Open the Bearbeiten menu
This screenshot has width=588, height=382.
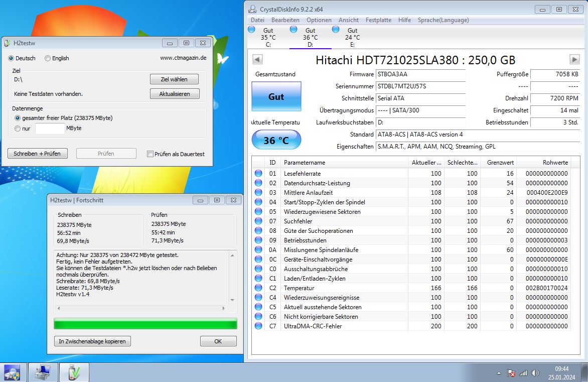pos(285,20)
